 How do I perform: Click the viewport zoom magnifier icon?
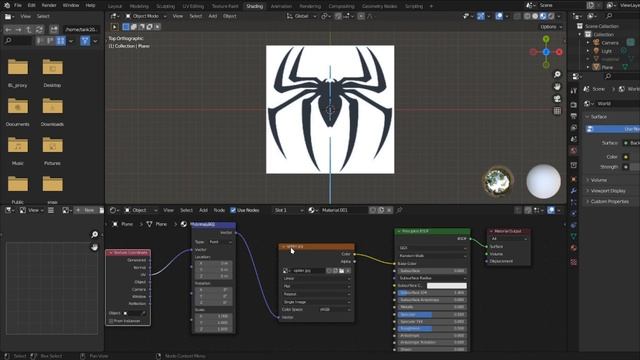557,74
